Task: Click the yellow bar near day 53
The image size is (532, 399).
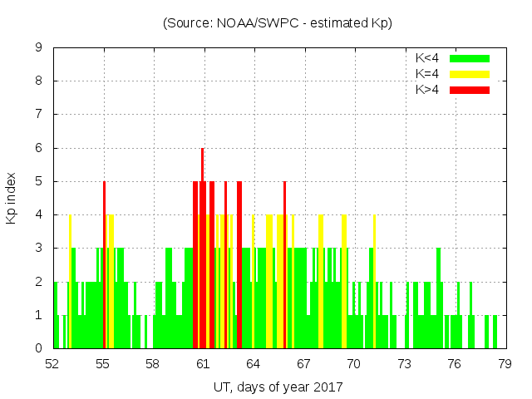Action: [70, 283]
